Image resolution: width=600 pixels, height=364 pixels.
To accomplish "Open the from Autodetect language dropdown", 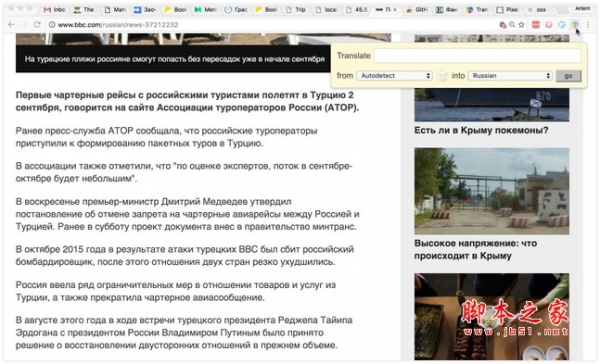I will (x=394, y=76).
